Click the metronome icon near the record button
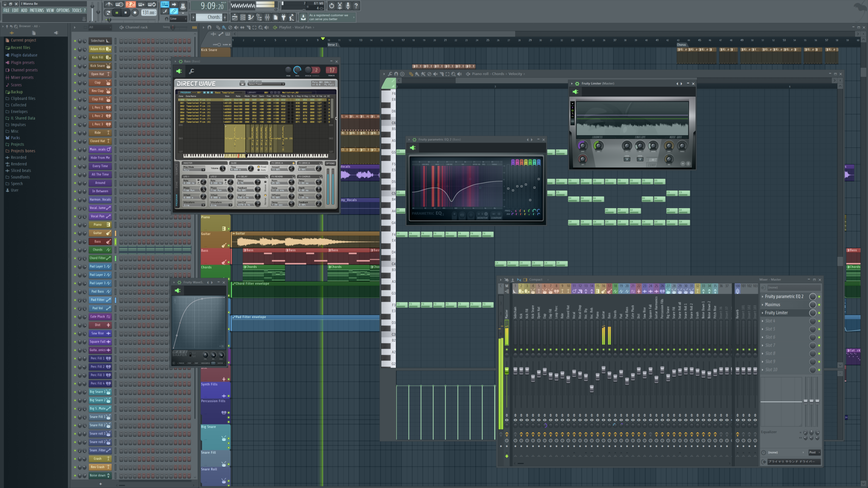This screenshot has width=868, height=488. [x=108, y=4]
